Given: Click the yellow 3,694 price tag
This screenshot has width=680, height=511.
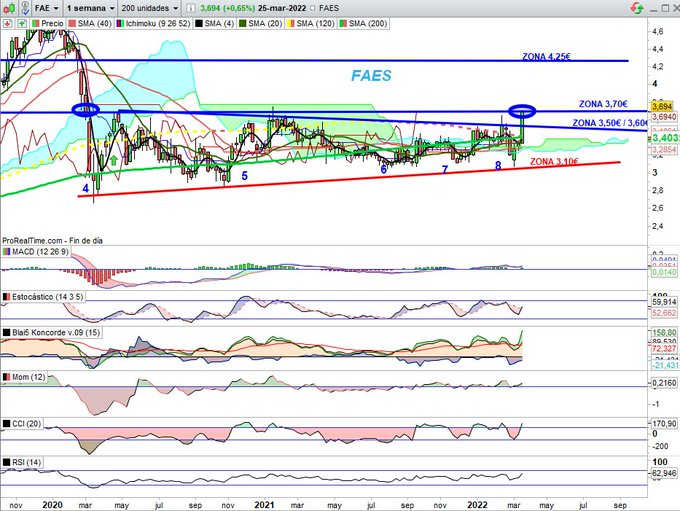Looking at the screenshot, I should click(x=662, y=107).
